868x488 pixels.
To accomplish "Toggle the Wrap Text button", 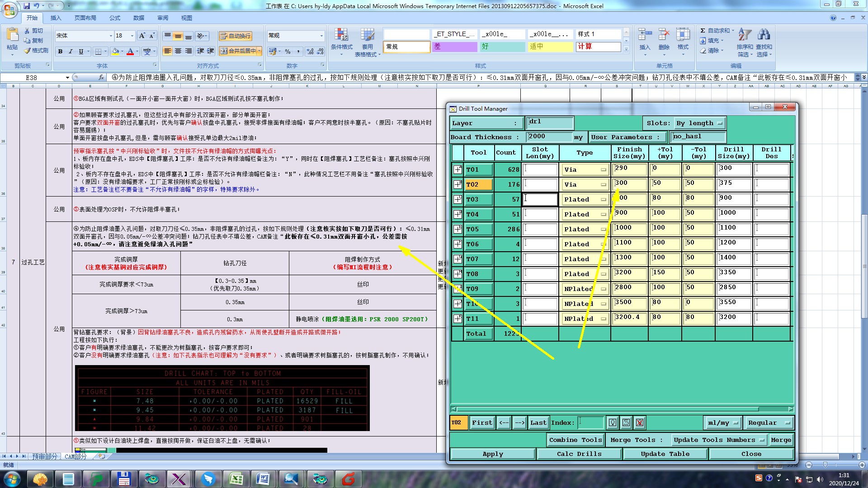I will click(x=235, y=36).
